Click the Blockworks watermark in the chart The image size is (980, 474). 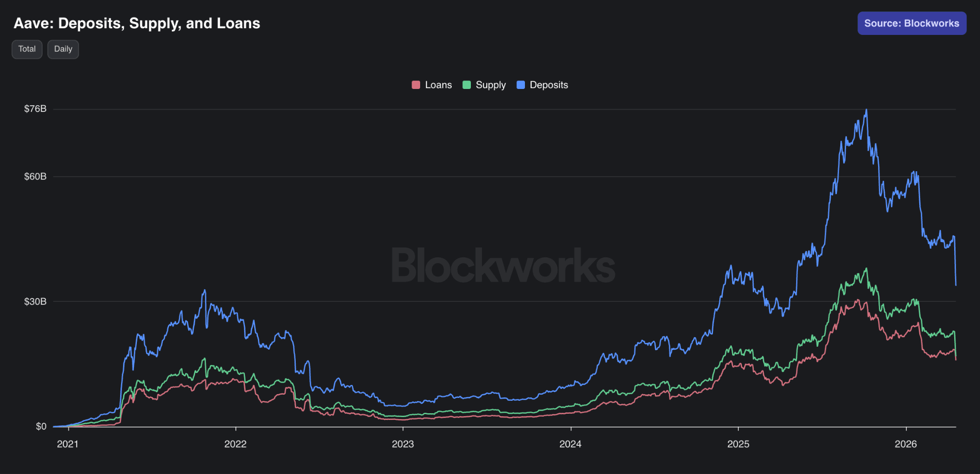pos(503,265)
